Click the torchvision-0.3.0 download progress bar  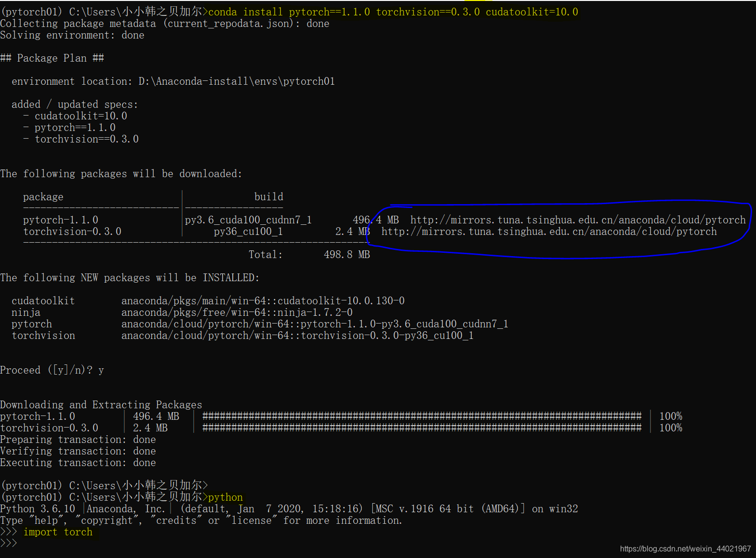(x=422, y=428)
